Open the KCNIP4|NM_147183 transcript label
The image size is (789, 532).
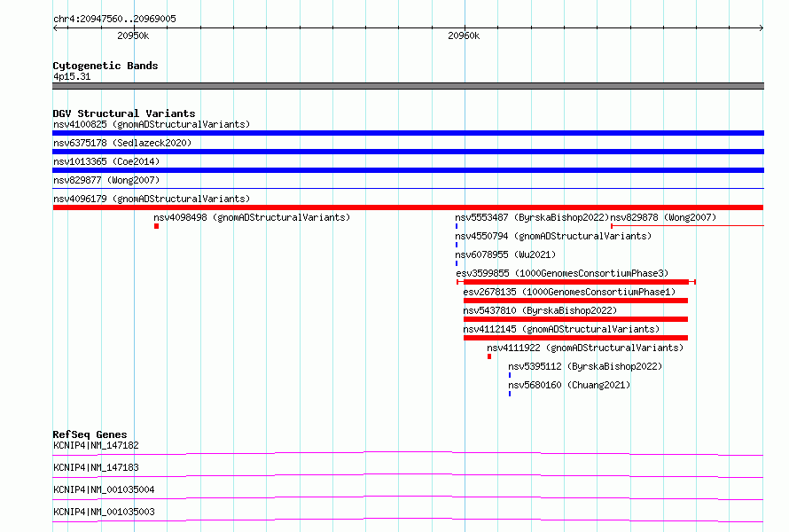[x=96, y=467]
